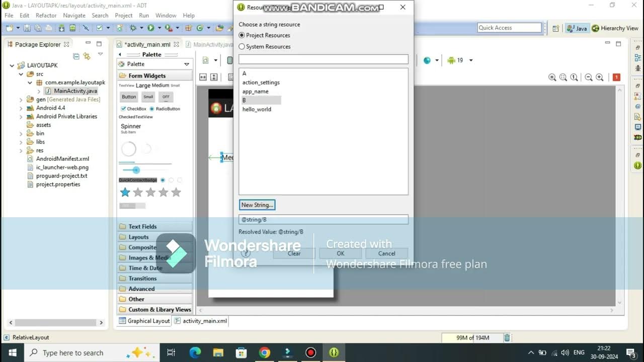
Task: Click the Zoom Out magnifier icon
Action: click(588, 77)
